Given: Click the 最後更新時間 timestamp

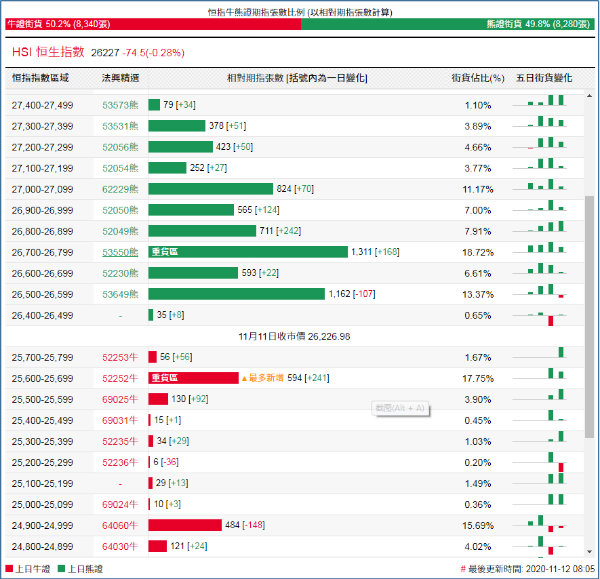Looking at the screenshot, I should pos(528,569).
